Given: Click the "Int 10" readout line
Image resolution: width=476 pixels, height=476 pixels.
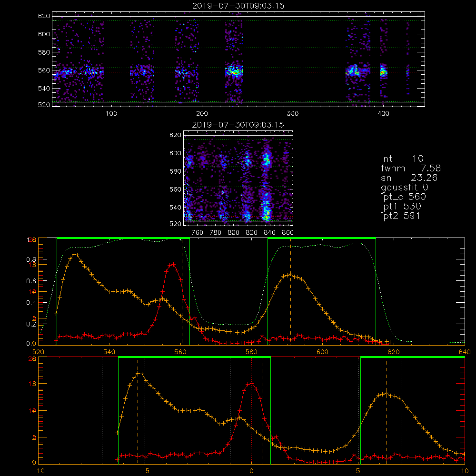Looking at the screenshot, I should pyautogui.click(x=402, y=159).
